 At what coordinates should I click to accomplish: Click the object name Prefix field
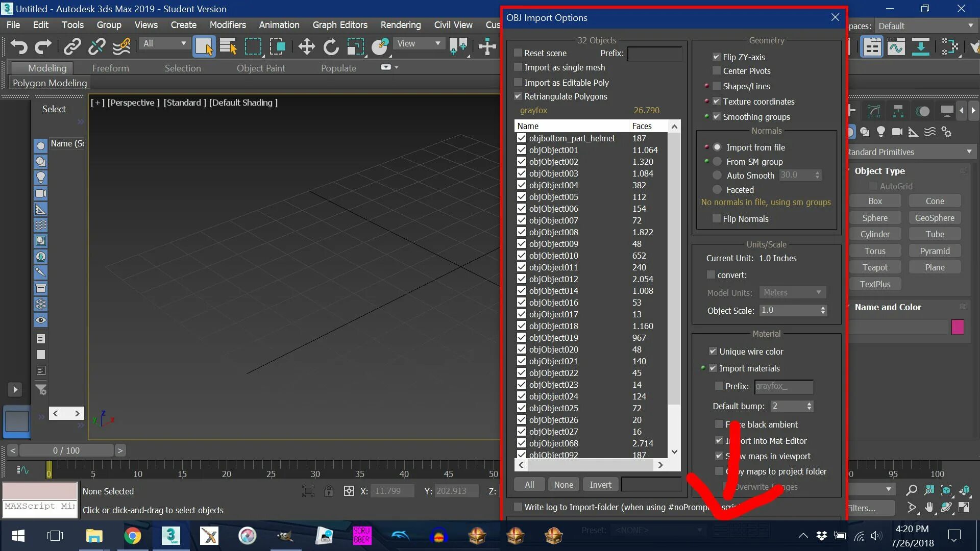pyautogui.click(x=654, y=53)
